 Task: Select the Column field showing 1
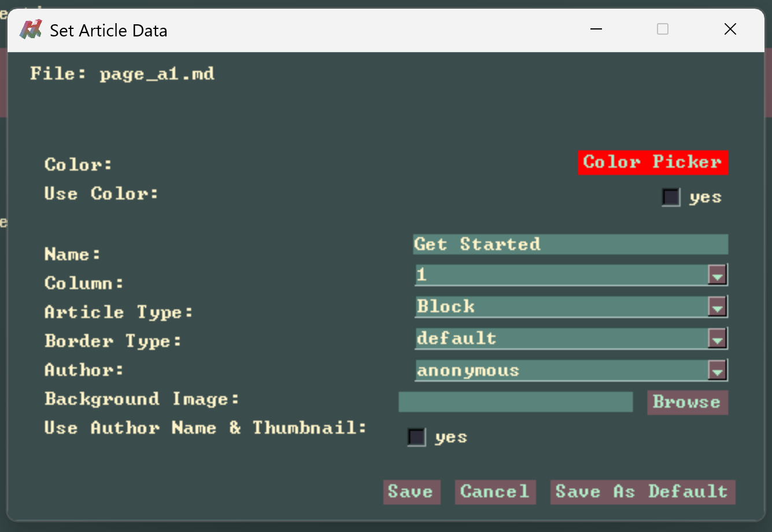pyautogui.click(x=561, y=275)
